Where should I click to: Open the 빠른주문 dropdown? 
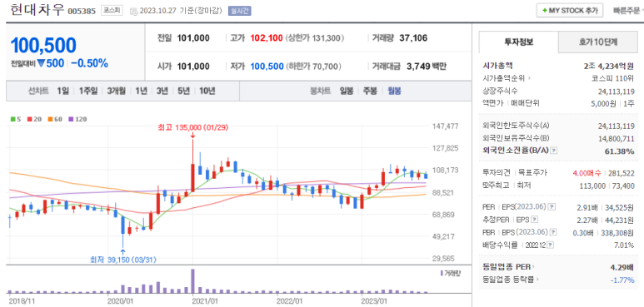[x=628, y=11]
